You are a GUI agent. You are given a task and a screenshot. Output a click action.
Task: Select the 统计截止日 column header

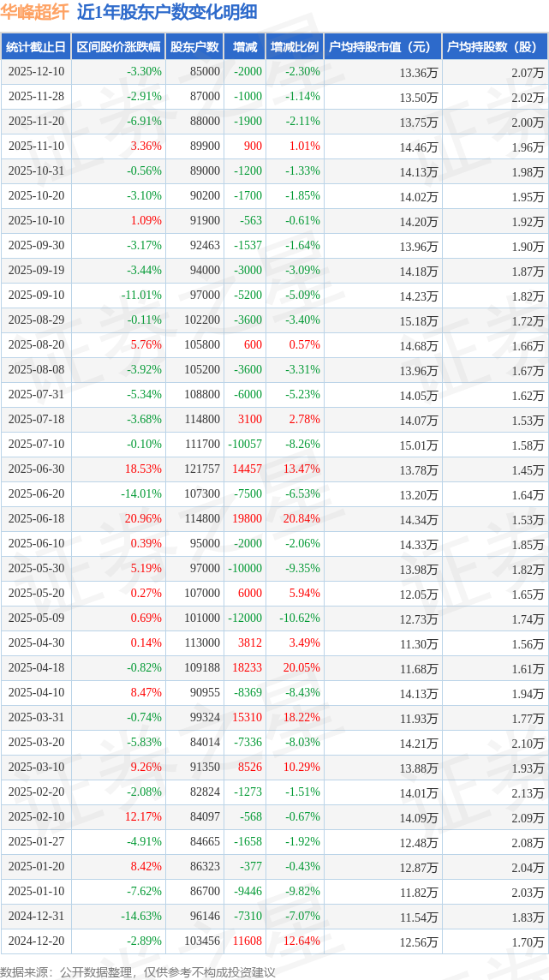tap(36, 47)
